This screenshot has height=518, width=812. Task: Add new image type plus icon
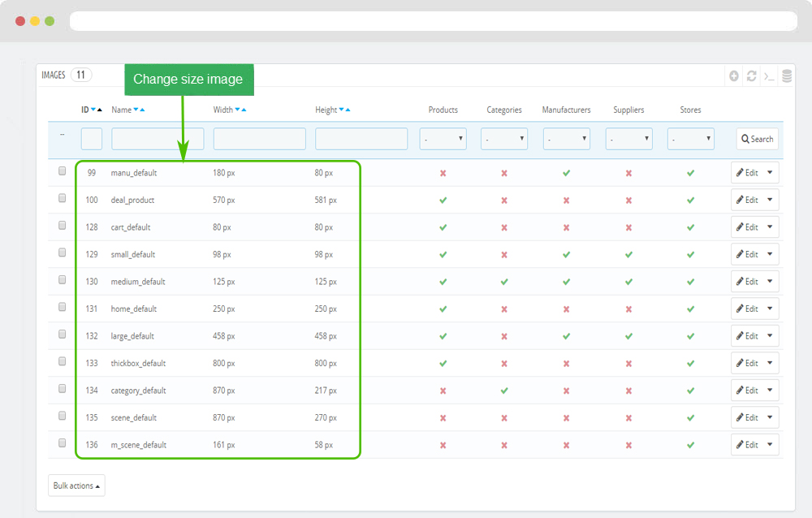pos(734,76)
